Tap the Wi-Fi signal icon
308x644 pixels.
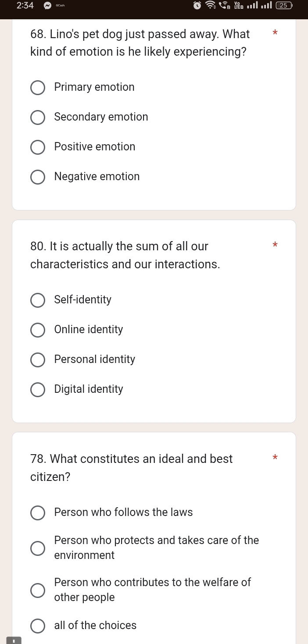tap(211, 5)
